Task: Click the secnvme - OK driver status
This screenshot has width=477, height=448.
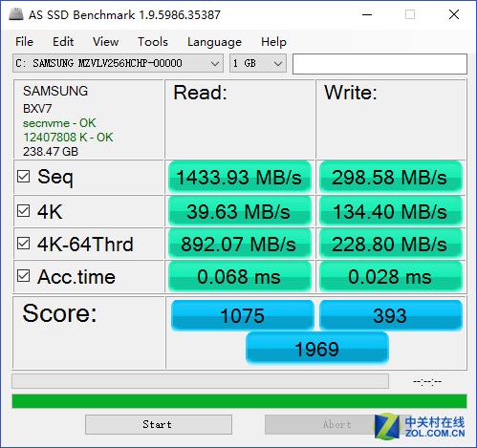Action: tap(59, 123)
